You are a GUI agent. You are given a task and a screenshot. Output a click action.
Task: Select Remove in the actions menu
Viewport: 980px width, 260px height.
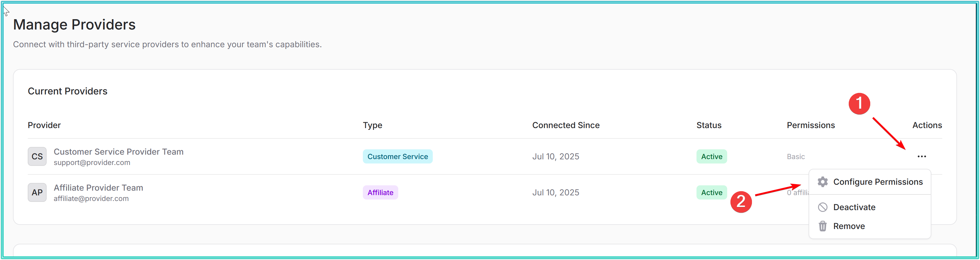pyautogui.click(x=849, y=226)
